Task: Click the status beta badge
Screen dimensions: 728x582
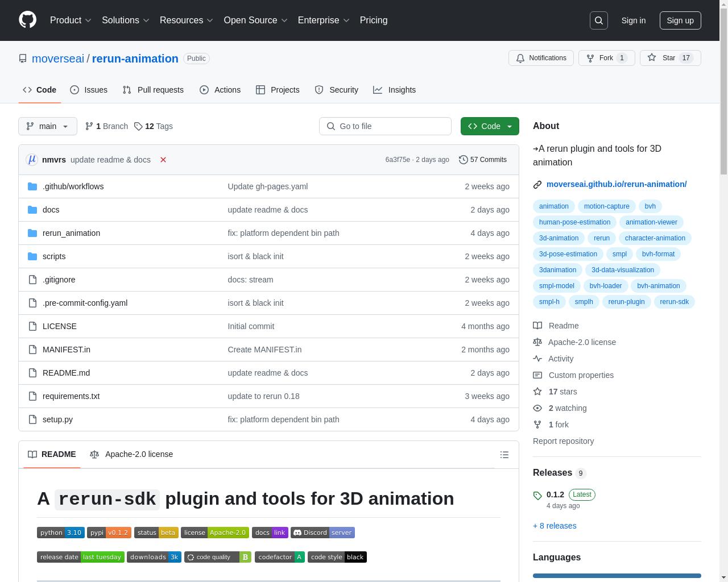Action: pyautogui.click(x=156, y=533)
